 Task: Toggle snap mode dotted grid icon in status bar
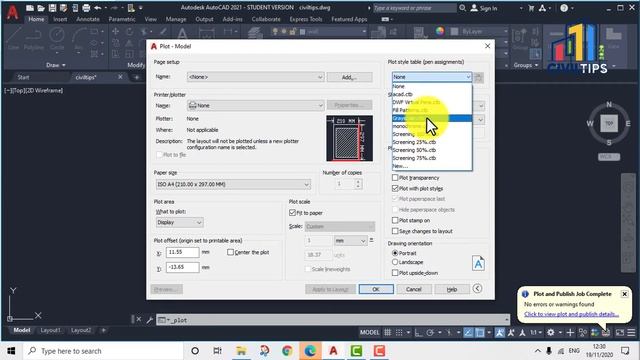[x=399, y=333]
